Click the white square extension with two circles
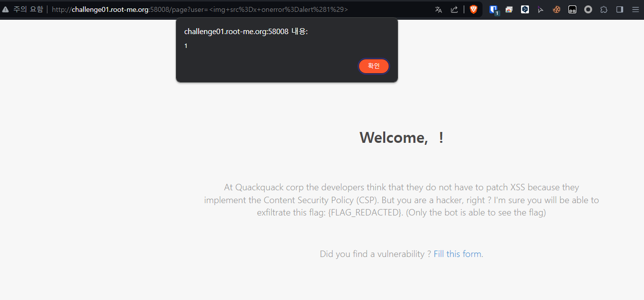 tap(572, 9)
